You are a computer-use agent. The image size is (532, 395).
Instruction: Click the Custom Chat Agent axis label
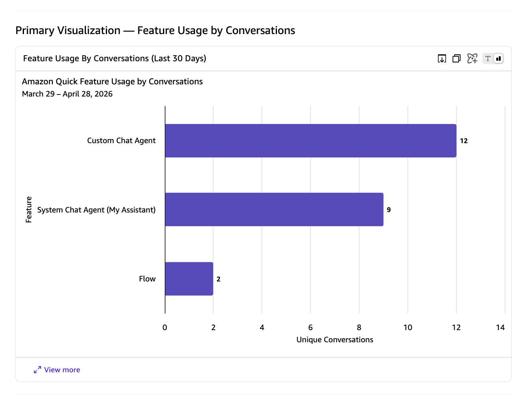pyautogui.click(x=121, y=141)
